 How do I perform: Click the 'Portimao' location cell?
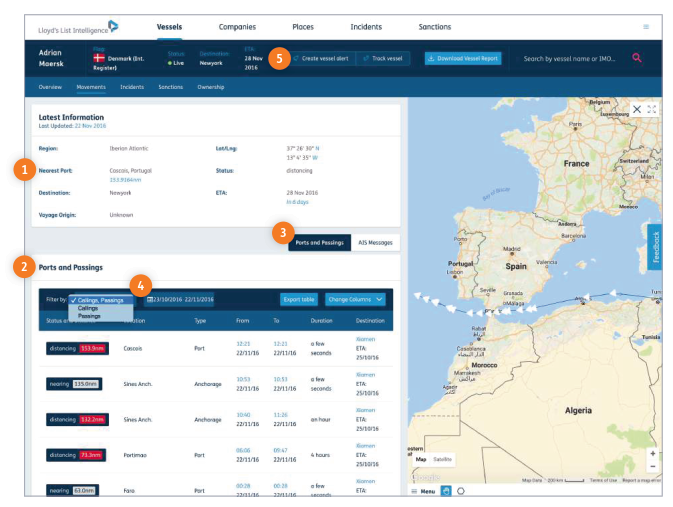click(135, 455)
